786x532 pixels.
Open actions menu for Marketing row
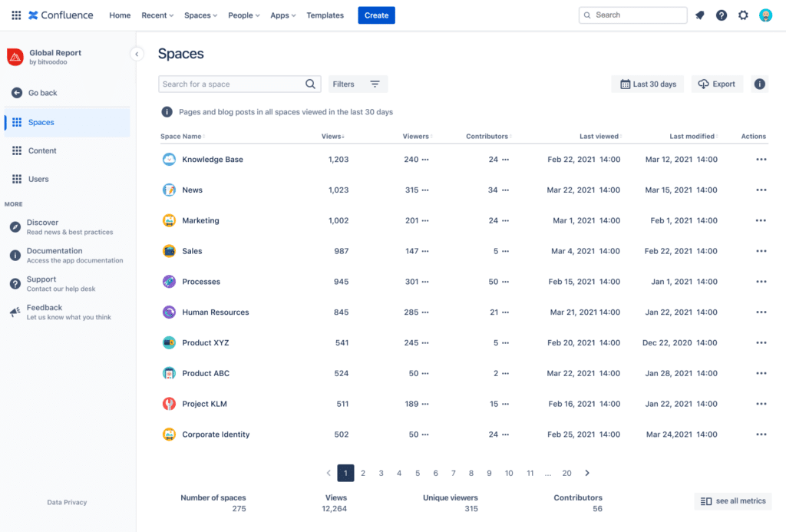pyautogui.click(x=761, y=220)
